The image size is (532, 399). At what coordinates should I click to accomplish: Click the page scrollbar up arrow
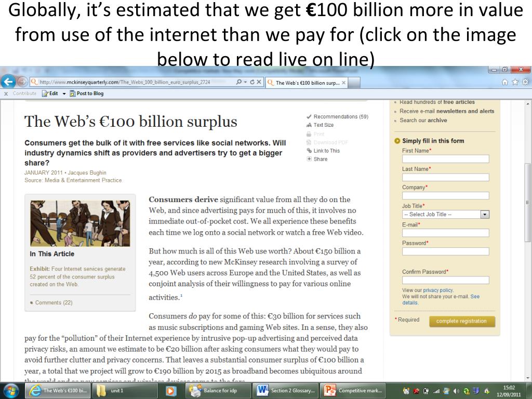point(527,103)
